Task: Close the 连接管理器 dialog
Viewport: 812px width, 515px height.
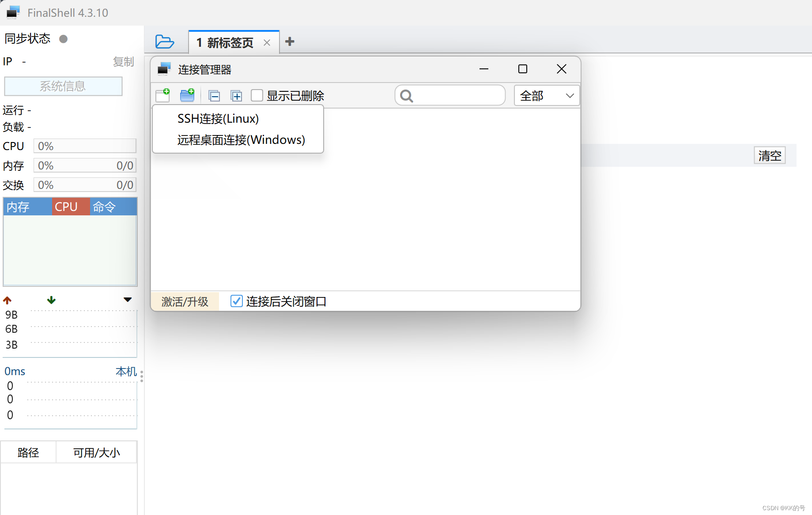Action: pos(562,69)
